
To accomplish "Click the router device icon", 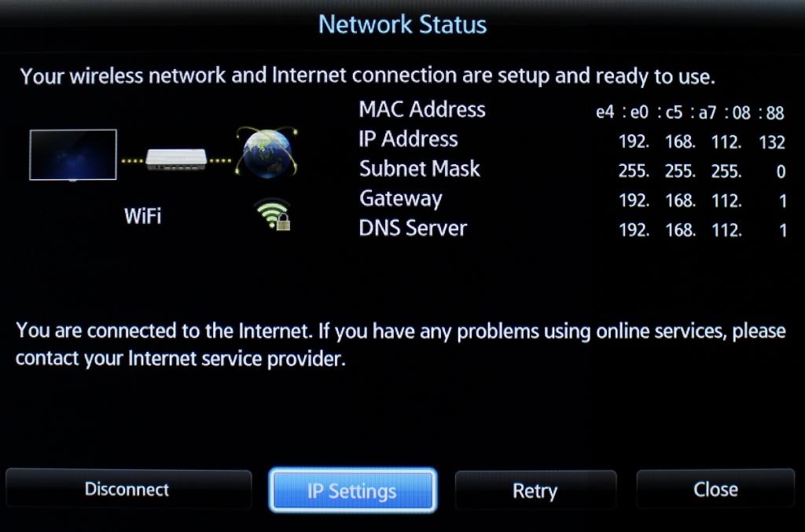I will pyautogui.click(x=176, y=160).
